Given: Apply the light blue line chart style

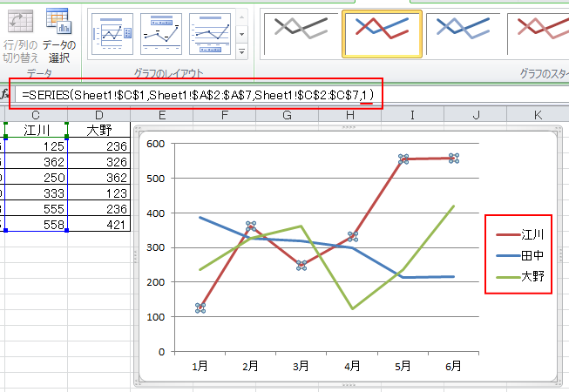Looking at the screenshot, I should 464,33.
